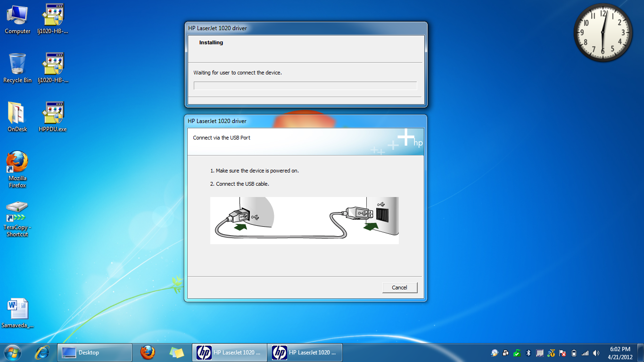Select the OnDesk folder icon
The height and width of the screenshot is (362, 644).
17,117
